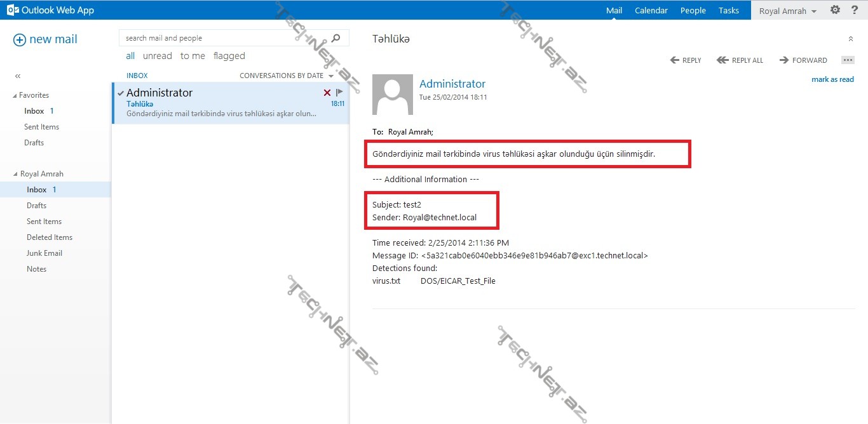Flag the Administrator message
The height and width of the screenshot is (424, 868).
tap(339, 93)
